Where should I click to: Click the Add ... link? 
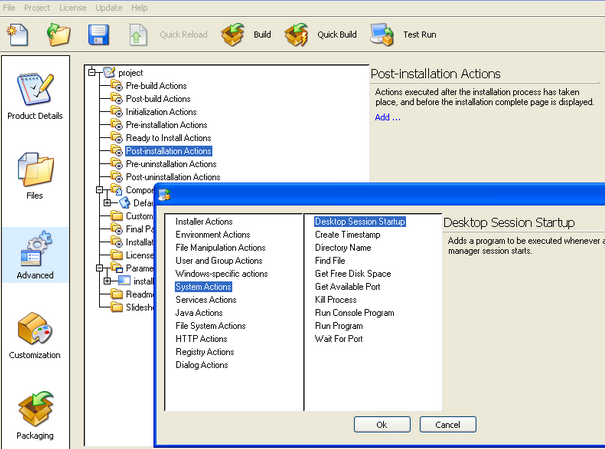[387, 117]
